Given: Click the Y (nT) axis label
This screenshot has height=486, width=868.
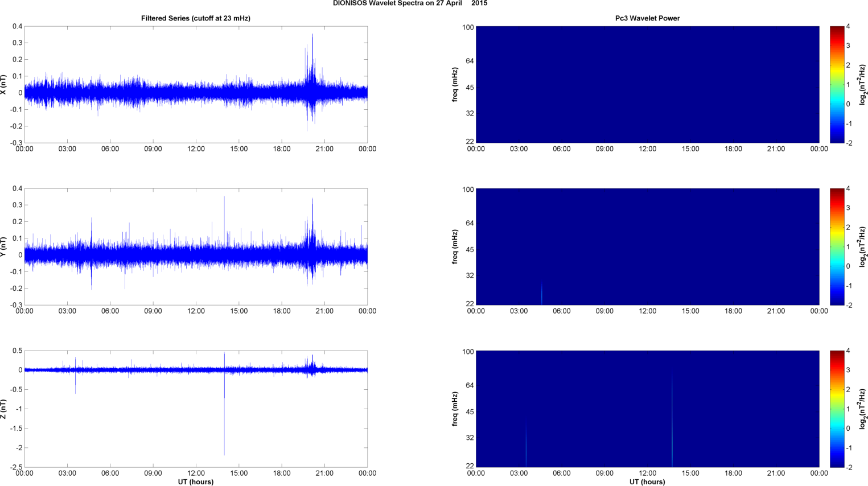Looking at the screenshot, I should 4,247.
